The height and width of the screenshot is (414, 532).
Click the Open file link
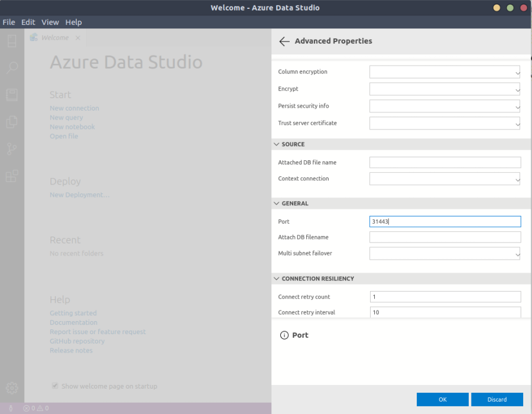[x=64, y=136]
